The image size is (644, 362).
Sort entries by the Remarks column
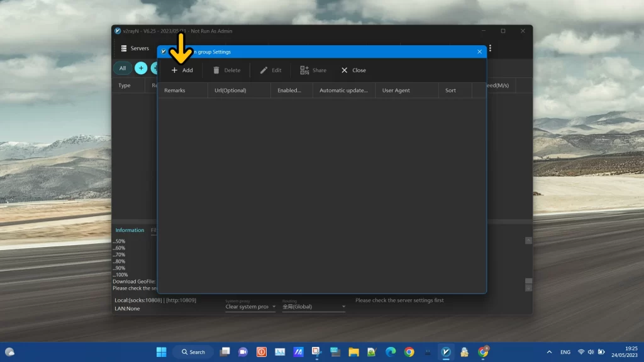pyautogui.click(x=174, y=90)
